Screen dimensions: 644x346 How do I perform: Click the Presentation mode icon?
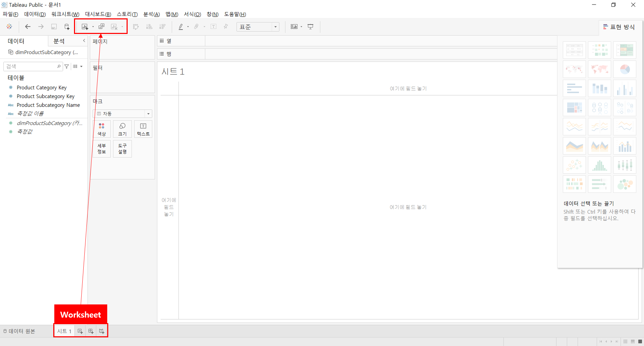(311, 27)
